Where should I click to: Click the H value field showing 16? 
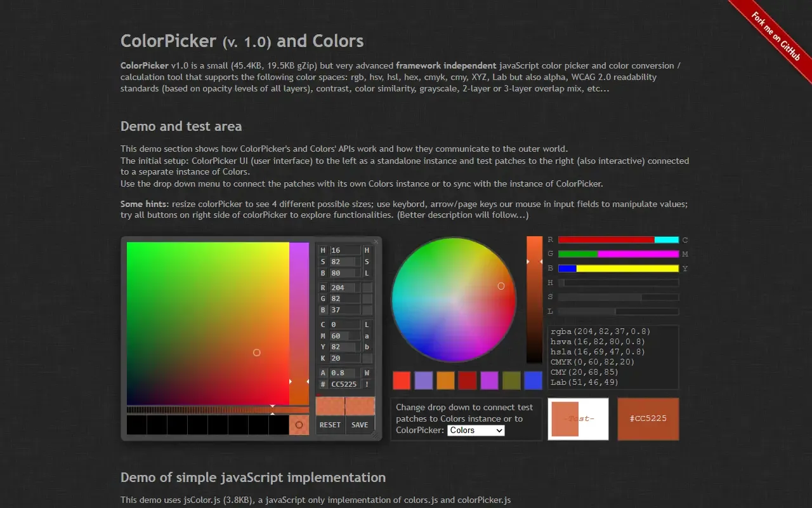(x=344, y=250)
